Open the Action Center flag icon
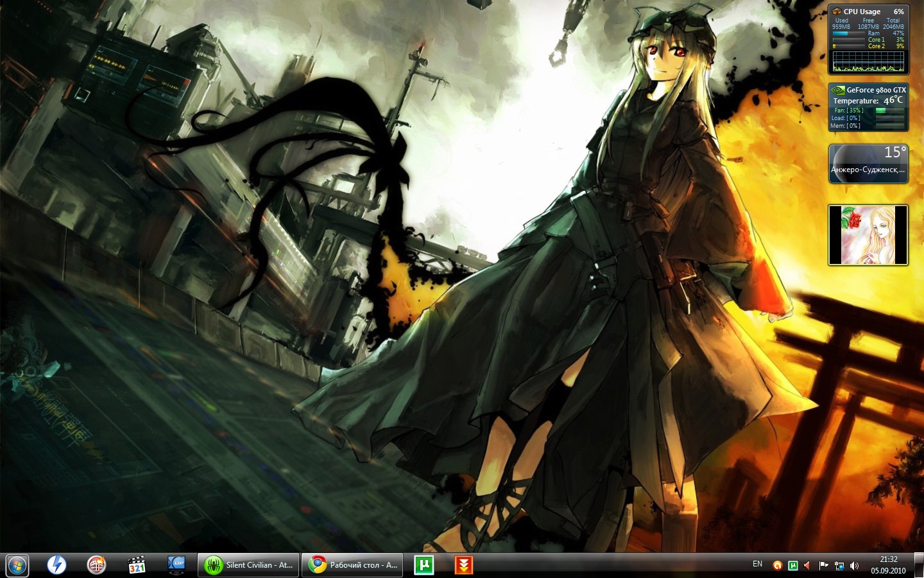The width and height of the screenshot is (924, 578). coord(823,566)
